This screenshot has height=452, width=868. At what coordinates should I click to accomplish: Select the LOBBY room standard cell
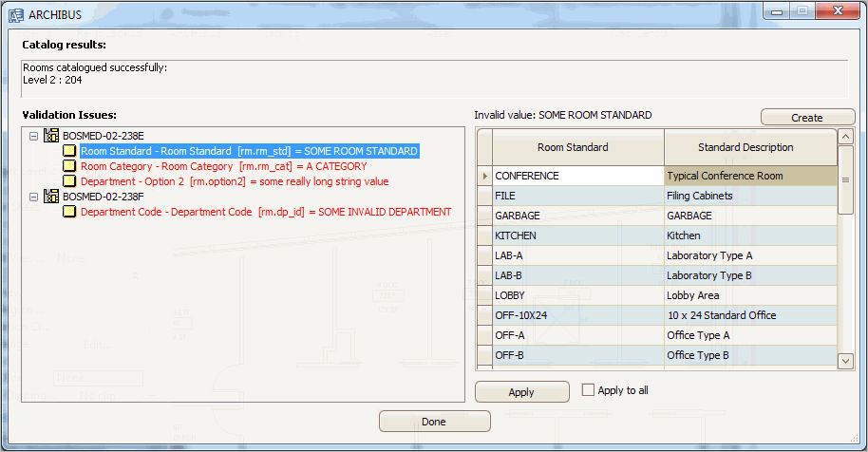click(x=578, y=295)
